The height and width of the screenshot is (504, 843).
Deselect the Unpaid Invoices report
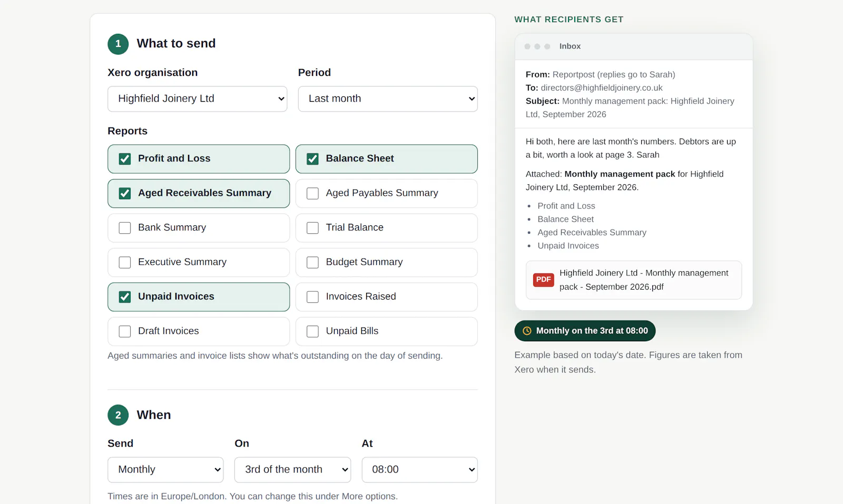[125, 297]
